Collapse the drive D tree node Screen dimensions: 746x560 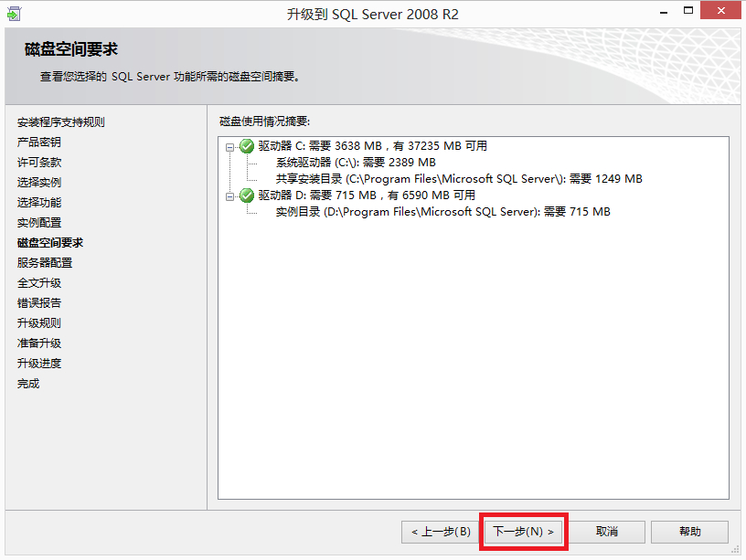click(229, 196)
